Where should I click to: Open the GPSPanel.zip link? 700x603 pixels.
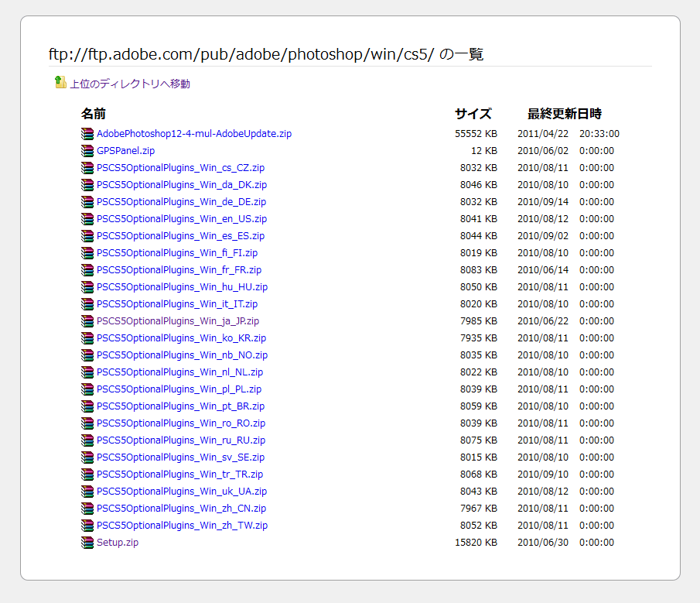(126, 150)
